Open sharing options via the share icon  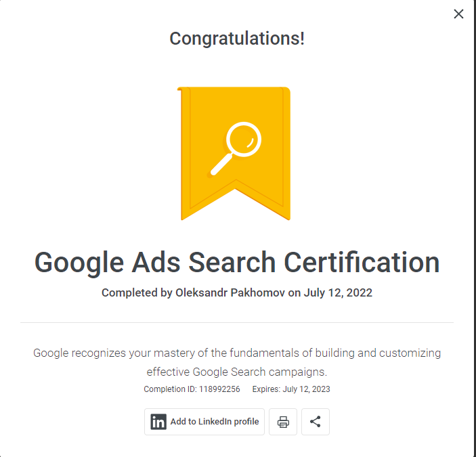(x=316, y=422)
